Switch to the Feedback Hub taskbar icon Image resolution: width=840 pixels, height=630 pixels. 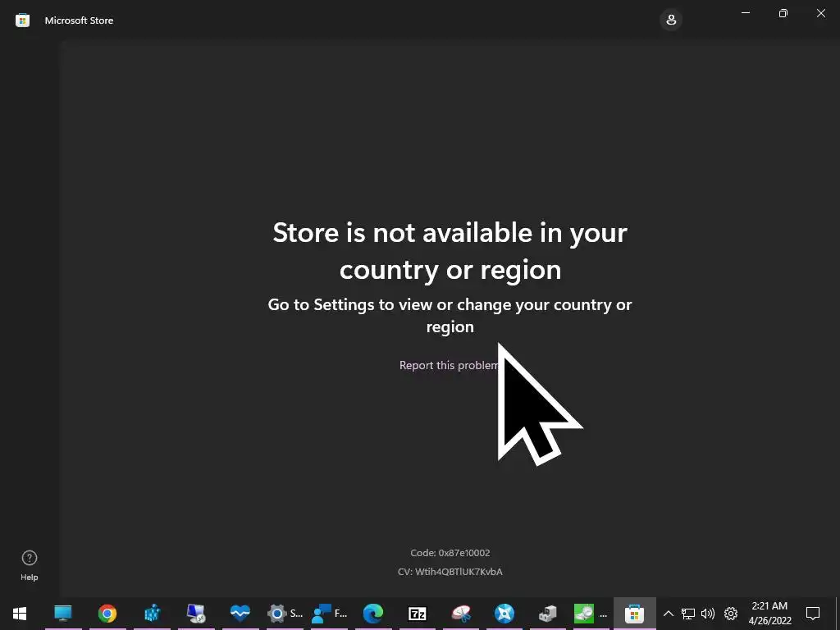point(329,614)
